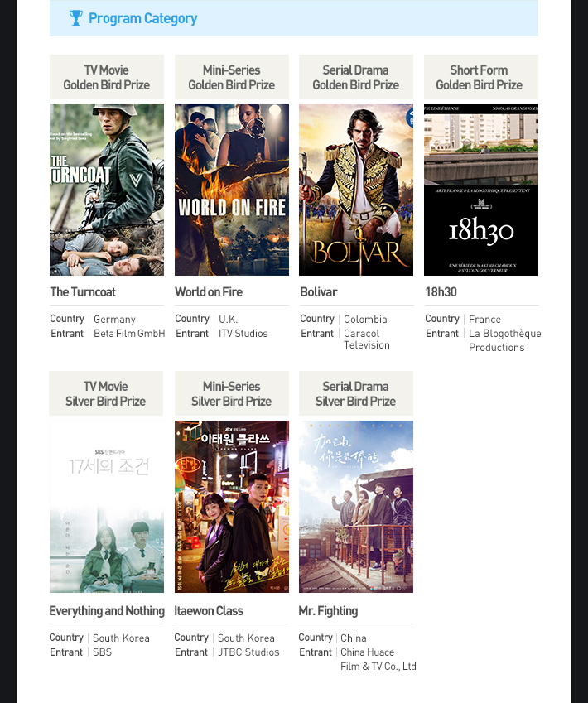Open The Turncoat poster thumbnail

pos(107,190)
